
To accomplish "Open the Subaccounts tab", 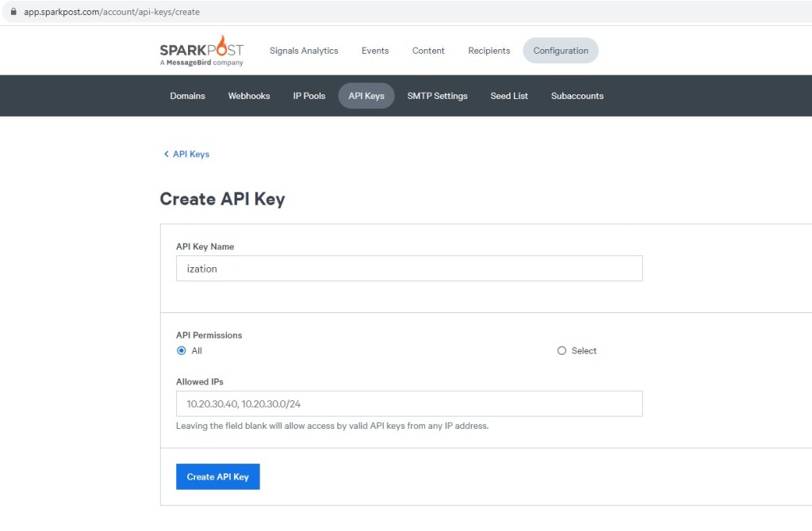I will coord(577,96).
